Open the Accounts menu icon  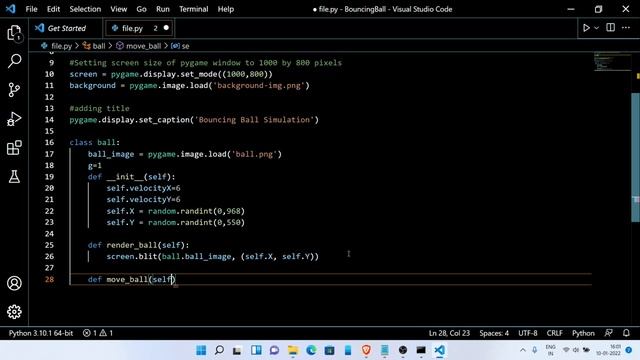(x=14, y=283)
